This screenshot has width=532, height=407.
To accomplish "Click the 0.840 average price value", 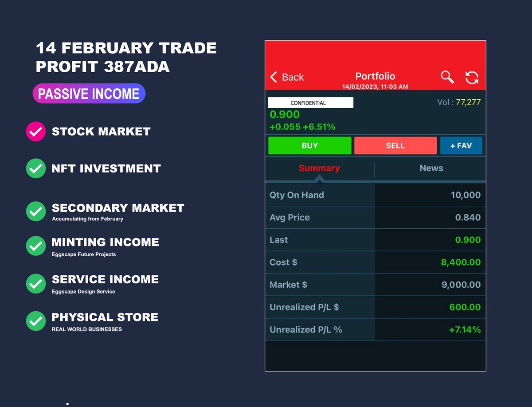I will tap(468, 218).
